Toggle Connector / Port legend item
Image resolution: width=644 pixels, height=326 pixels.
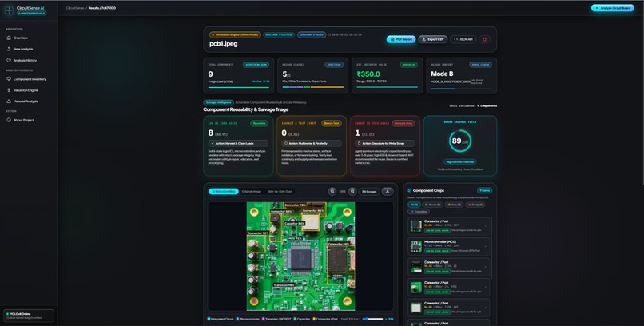coord(325,319)
